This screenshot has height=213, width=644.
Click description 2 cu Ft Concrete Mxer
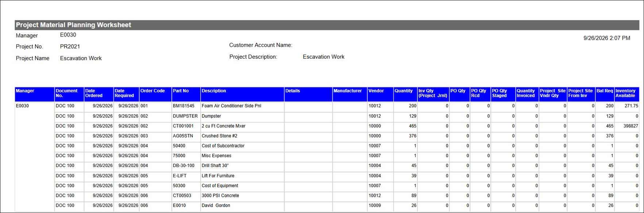click(x=224, y=126)
